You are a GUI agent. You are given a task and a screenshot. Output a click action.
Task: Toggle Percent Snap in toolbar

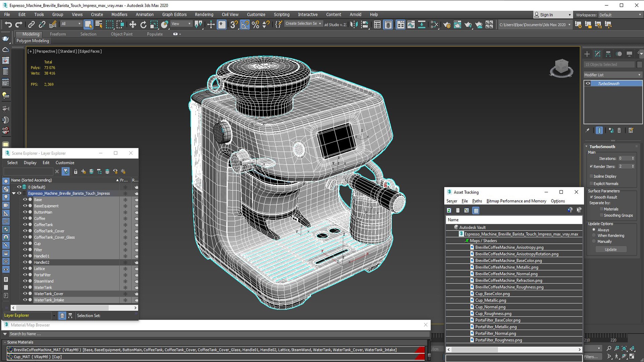(x=256, y=24)
